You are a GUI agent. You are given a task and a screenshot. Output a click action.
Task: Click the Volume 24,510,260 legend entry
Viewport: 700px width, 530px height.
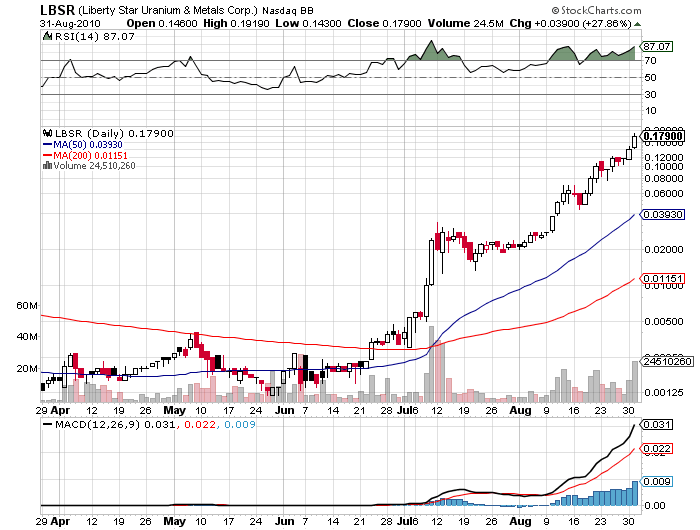coord(94,166)
